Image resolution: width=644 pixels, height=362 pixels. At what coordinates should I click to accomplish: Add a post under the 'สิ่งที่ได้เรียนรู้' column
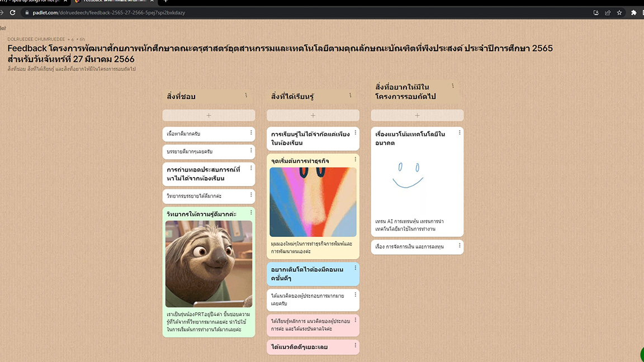[x=313, y=115]
